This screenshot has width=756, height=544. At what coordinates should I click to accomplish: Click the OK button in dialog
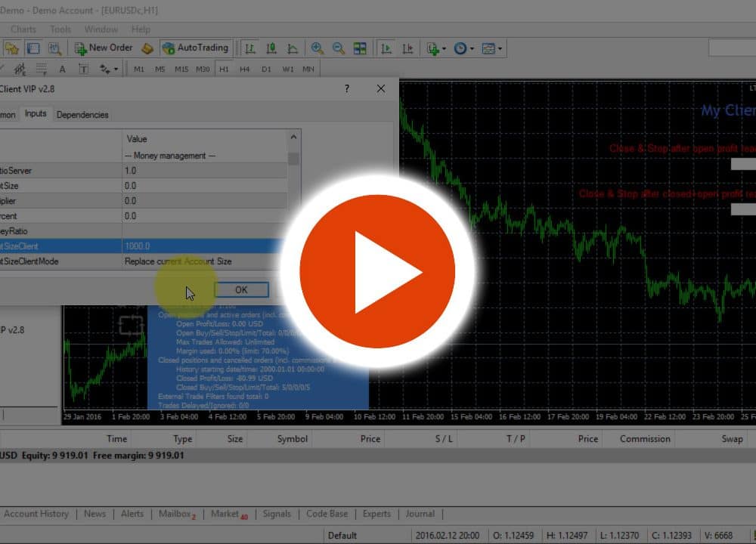click(x=241, y=289)
